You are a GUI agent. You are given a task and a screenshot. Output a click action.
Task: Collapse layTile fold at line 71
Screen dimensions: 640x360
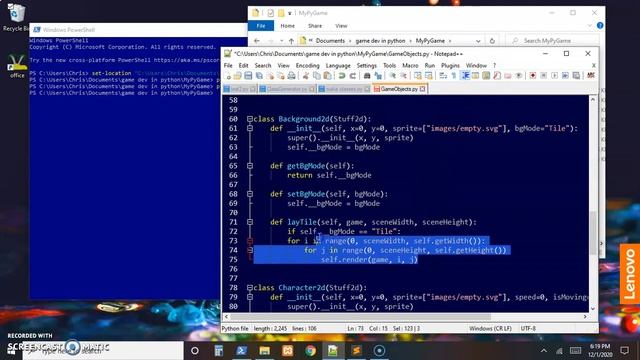250,222
